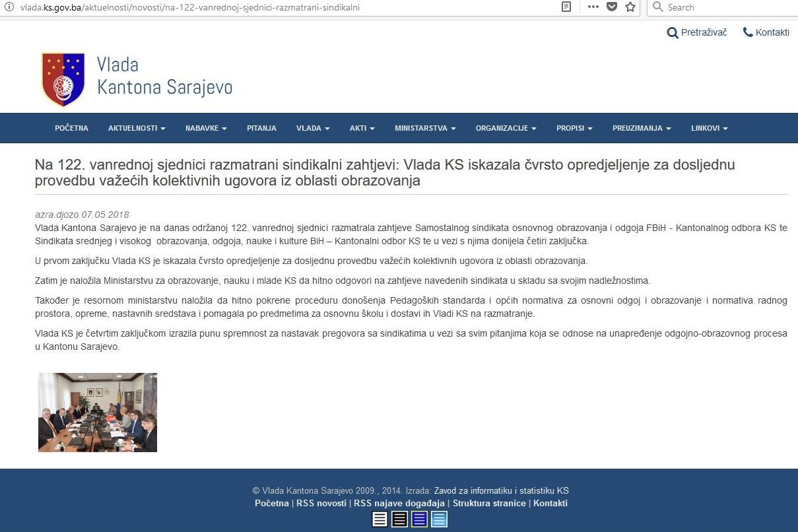
Task: Click paragraph starting 'Zatim je naložila Ministarstvu'
Action: click(x=343, y=281)
